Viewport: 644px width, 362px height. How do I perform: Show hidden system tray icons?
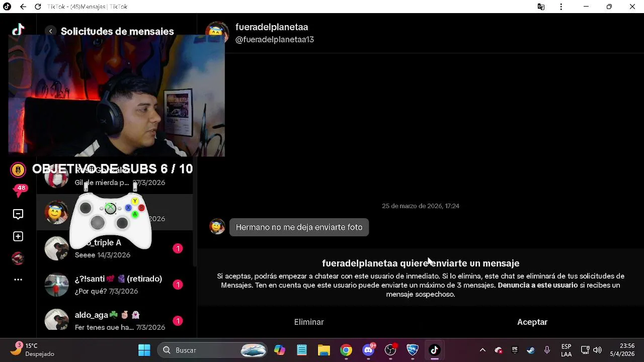482,350
